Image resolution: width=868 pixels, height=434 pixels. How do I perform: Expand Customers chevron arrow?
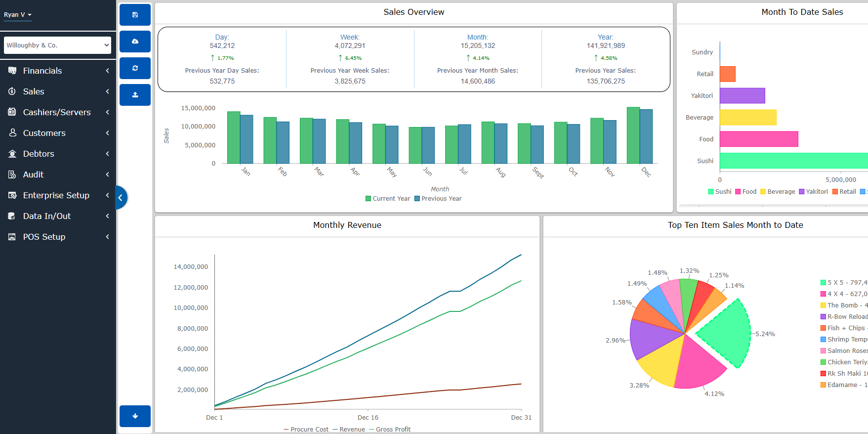(107, 133)
